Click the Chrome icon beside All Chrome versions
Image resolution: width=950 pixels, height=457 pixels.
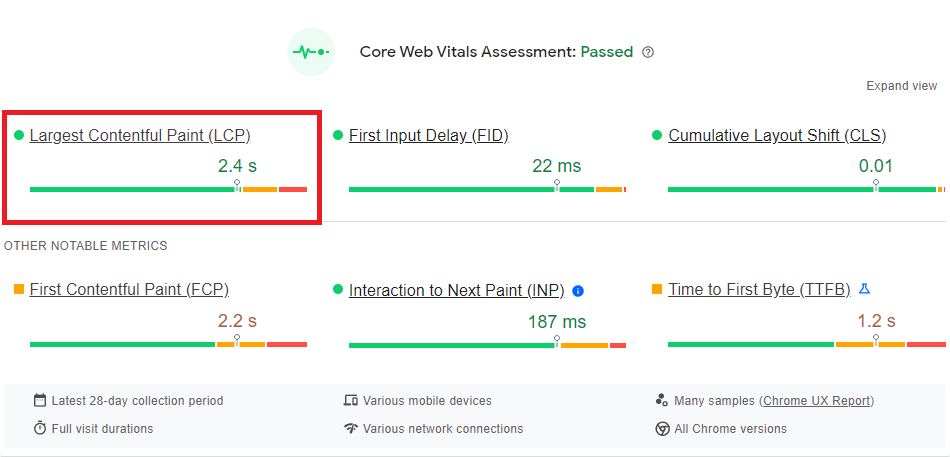click(662, 429)
